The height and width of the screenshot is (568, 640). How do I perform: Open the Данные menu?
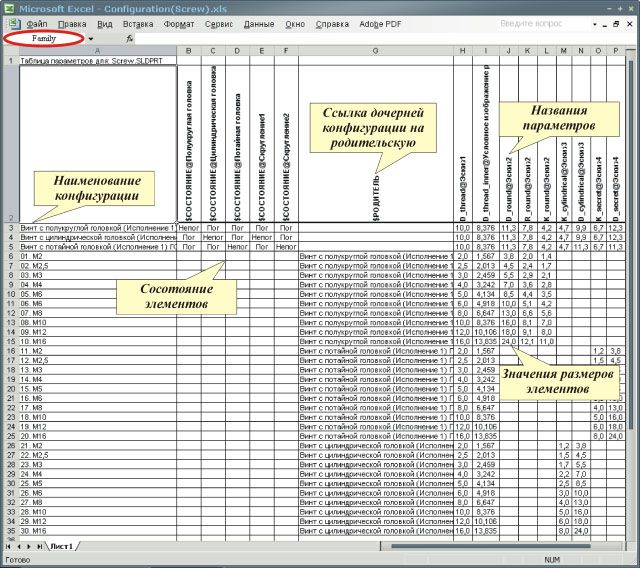pyautogui.click(x=259, y=24)
